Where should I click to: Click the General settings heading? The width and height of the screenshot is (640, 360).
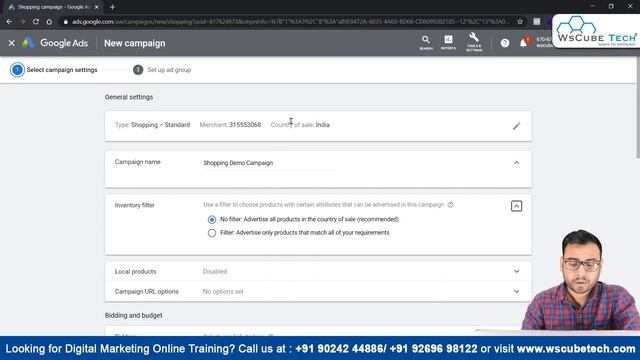pos(129,97)
